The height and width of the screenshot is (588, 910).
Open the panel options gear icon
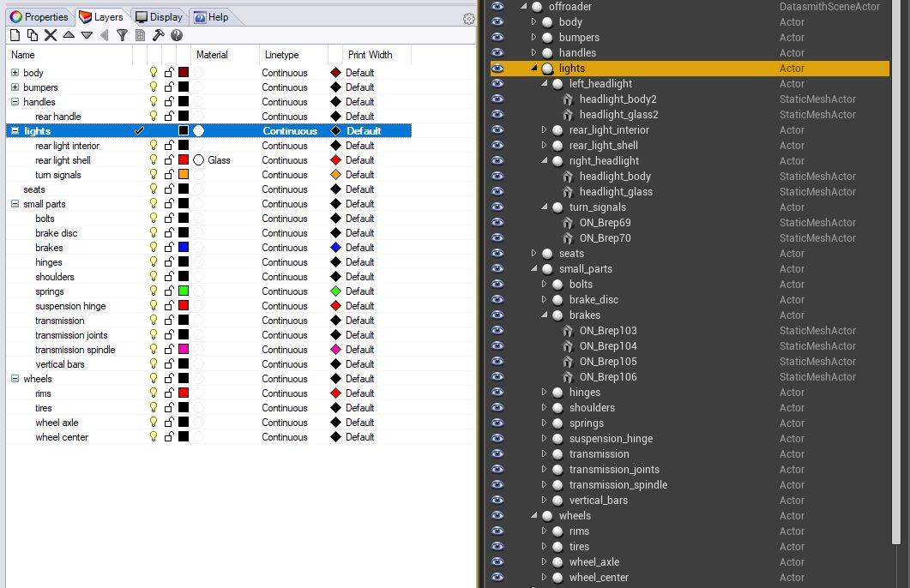[x=469, y=19]
